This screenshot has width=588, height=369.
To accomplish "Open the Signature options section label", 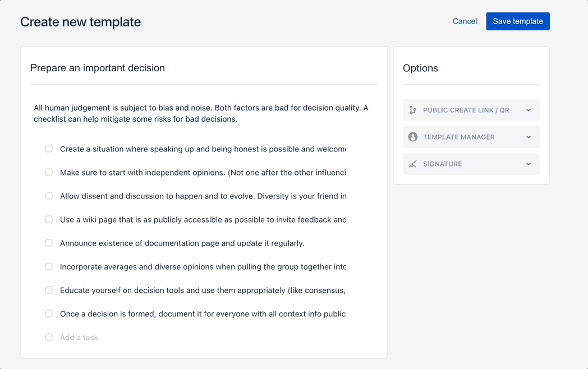I will 443,164.
